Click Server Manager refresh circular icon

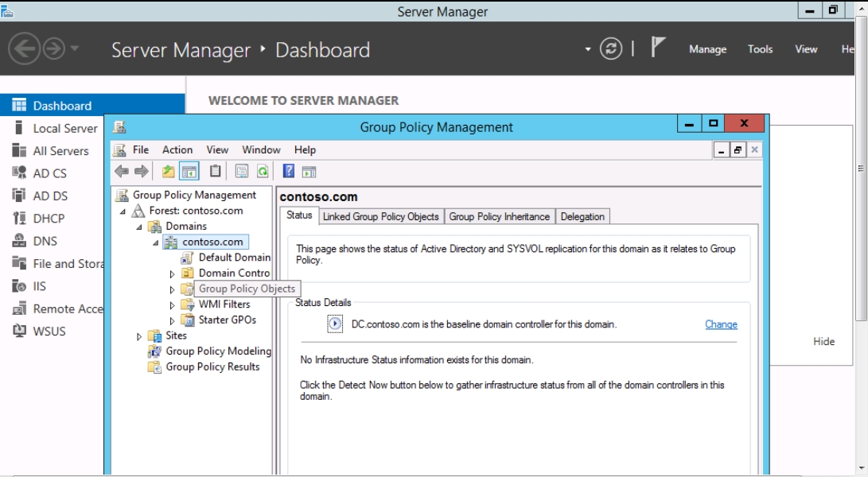point(611,49)
